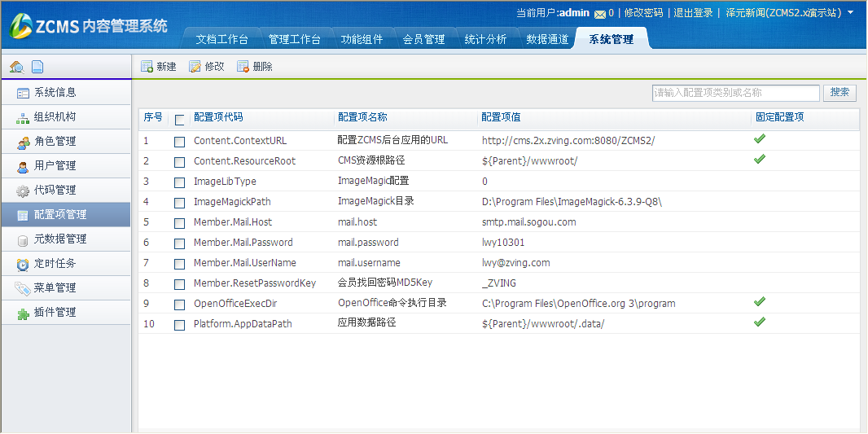Image resolution: width=868 pixels, height=434 pixels.
Task: Click the 退出登录 link
Action: [x=693, y=13]
